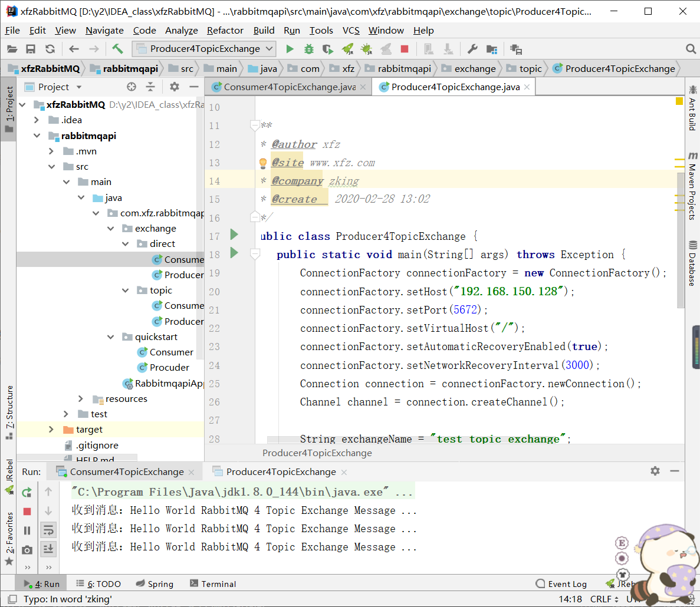The width and height of the screenshot is (700, 607).
Task: Pause output in the Run panel
Action: tap(27, 530)
